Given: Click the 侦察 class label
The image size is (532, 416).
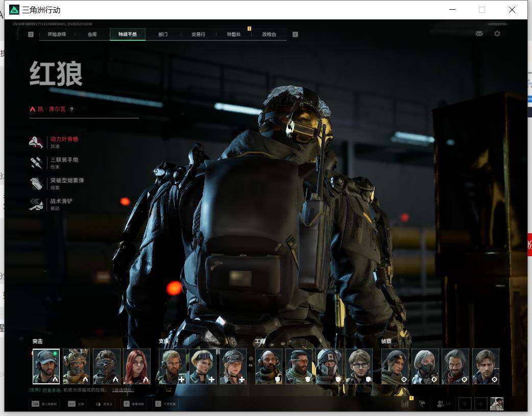Looking at the screenshot, I should click(x=386, y=341).
